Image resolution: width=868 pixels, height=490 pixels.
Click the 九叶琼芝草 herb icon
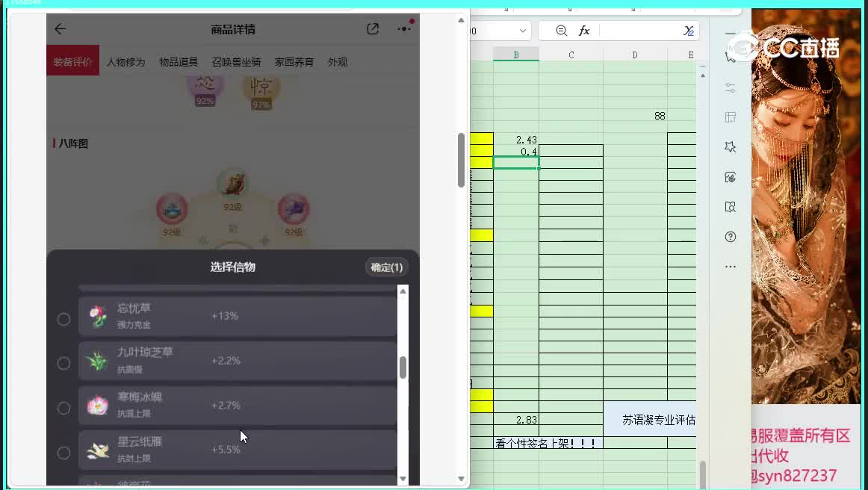tap(97, 361)
